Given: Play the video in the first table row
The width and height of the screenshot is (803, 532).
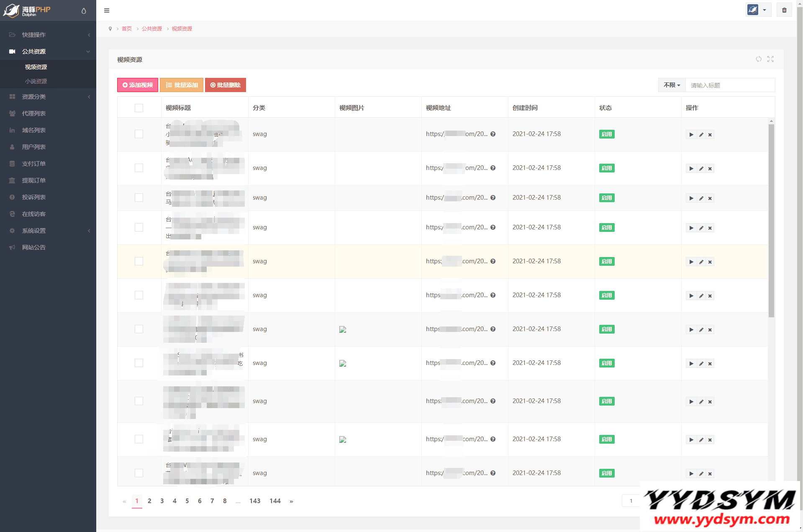Looking at the screenshot, I should click(691, 135).
